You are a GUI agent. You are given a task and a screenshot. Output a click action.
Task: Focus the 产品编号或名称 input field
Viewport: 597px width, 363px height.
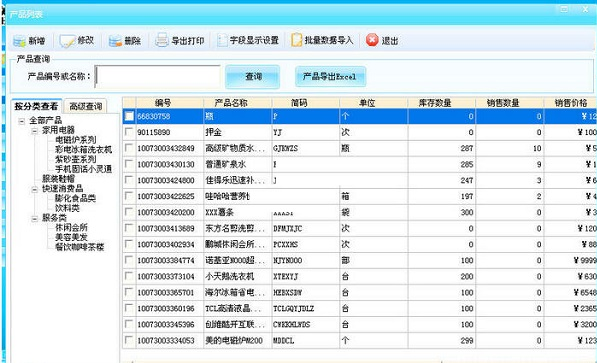[158, 77]
